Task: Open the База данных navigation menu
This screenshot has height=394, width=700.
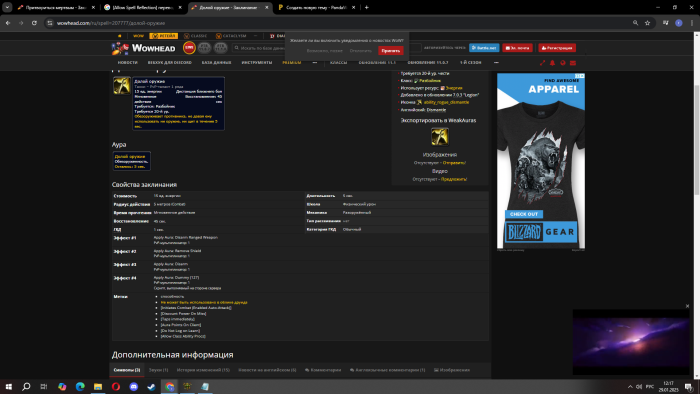Action: (216, 62)
